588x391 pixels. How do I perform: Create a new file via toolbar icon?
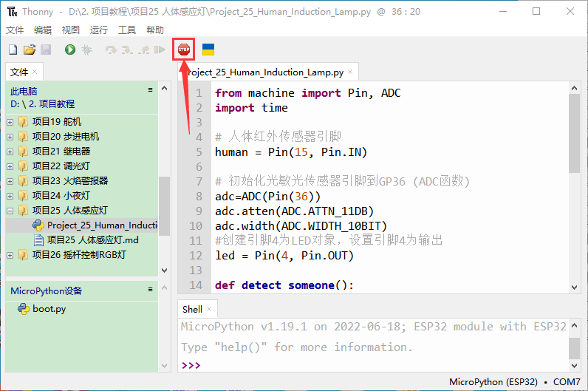13,50
